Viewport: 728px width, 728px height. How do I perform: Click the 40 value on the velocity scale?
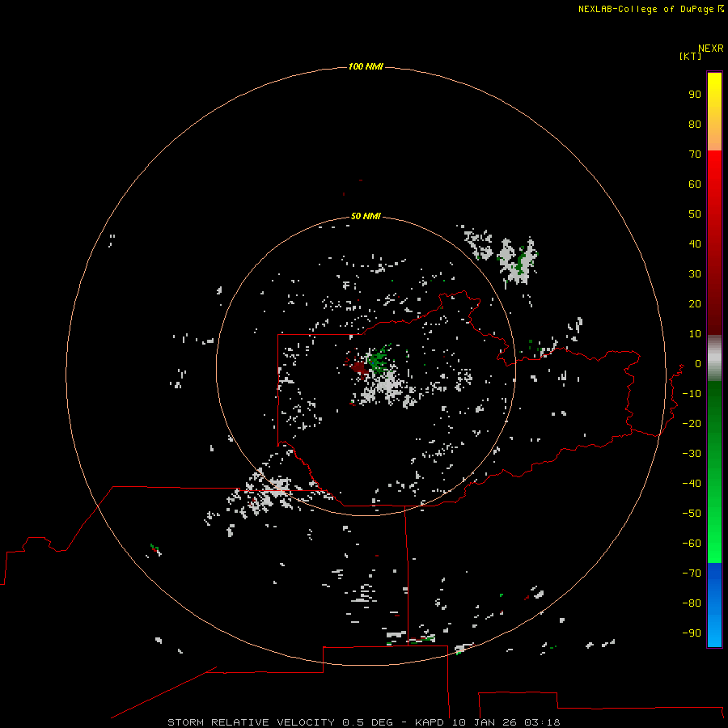695,244
